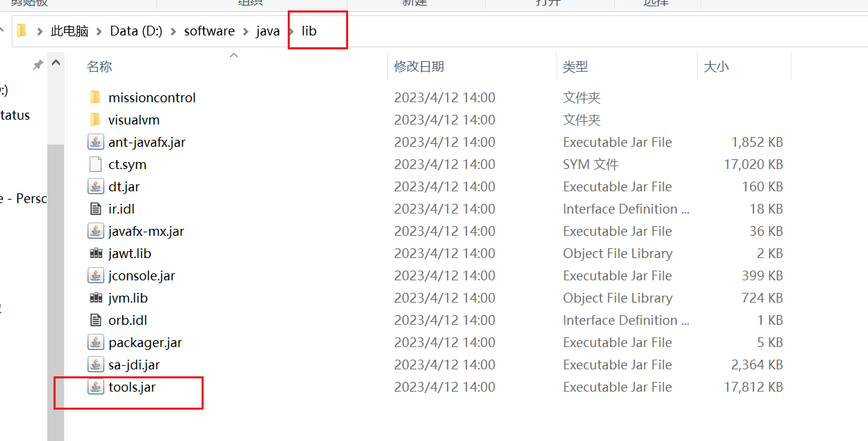This screenshot has height=441, width=868.
Task: Click the visualvm folder icon
Action: tap(96, 120)
